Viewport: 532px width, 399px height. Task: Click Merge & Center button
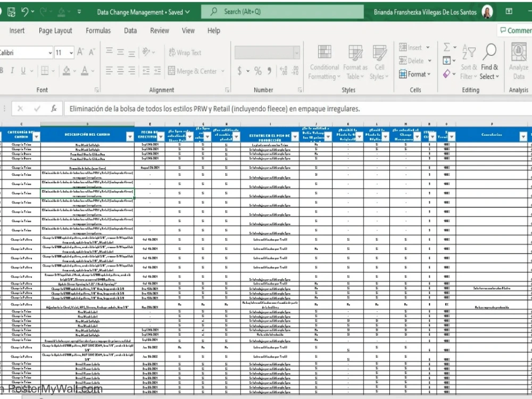coord(193,71)
